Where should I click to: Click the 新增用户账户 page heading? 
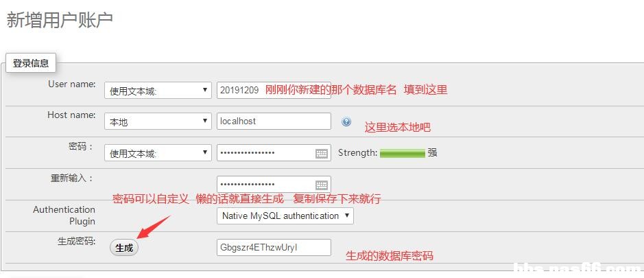[x=60, y=20]
